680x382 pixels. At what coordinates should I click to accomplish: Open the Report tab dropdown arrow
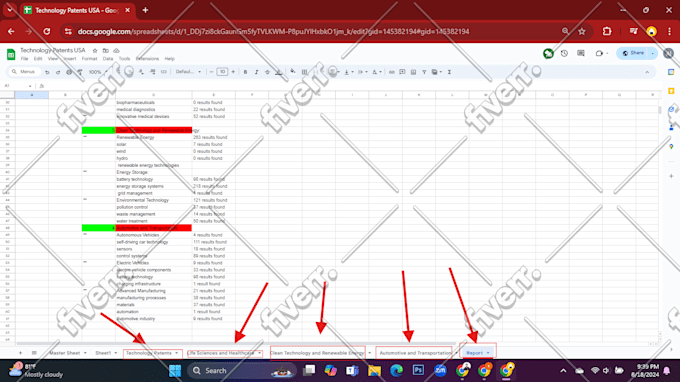click(x=488, y=353)
